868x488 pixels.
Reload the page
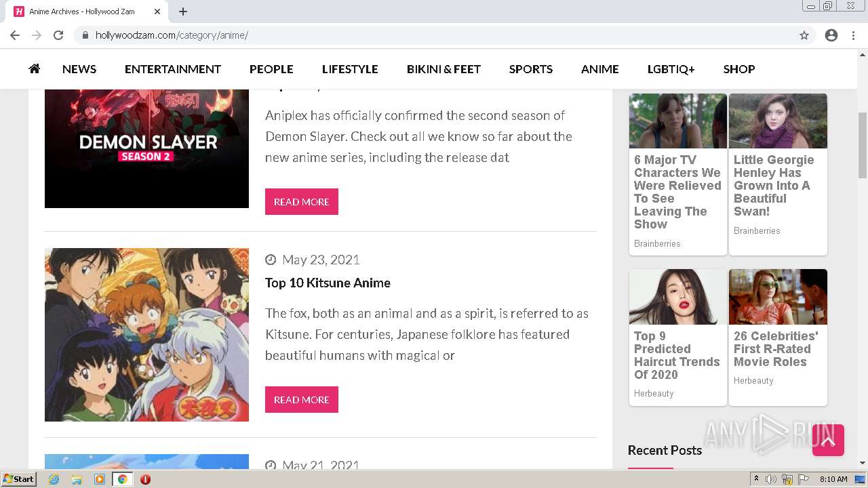58,35
